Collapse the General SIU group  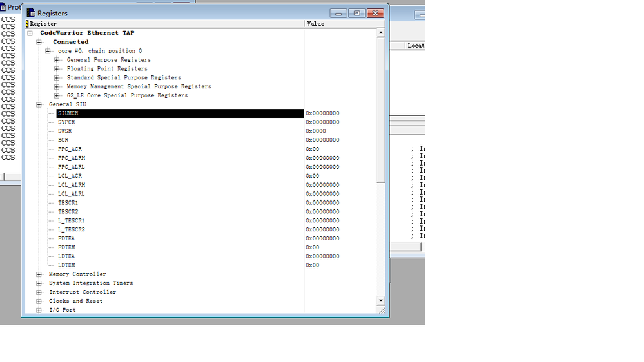click(39, 104)
